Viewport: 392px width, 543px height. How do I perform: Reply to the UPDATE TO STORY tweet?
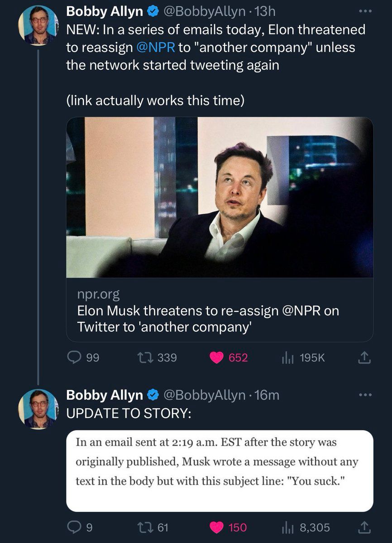(x=74, y=527)
